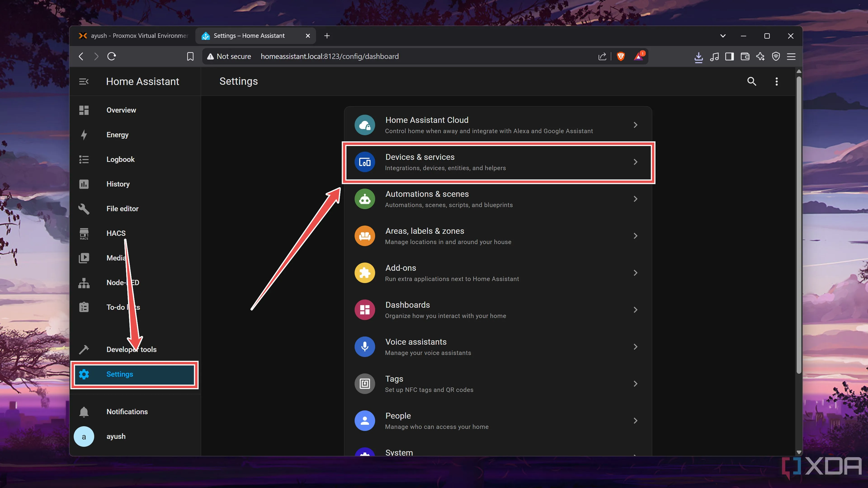Screen dimensions: 868x488
Task: Click the search magnifier in Settings header
Action: [751, 82]
